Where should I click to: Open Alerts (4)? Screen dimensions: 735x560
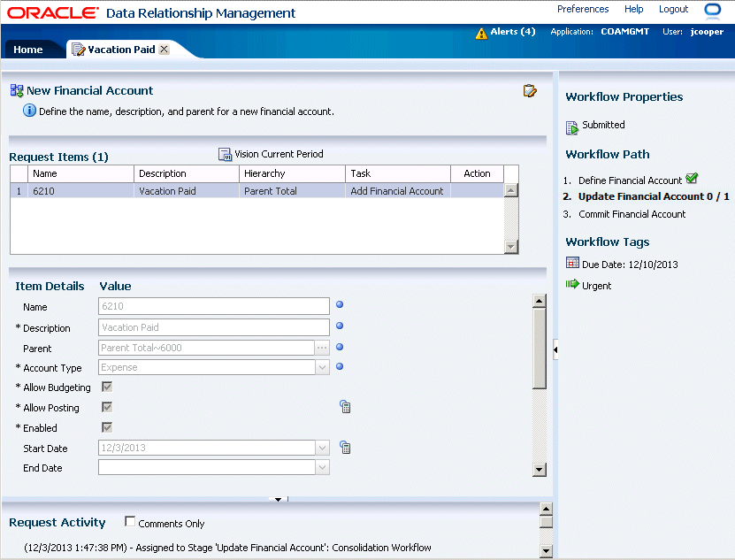[x=513, y=32]
